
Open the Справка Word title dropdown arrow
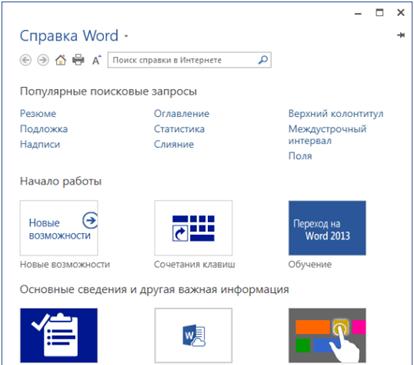126,36
